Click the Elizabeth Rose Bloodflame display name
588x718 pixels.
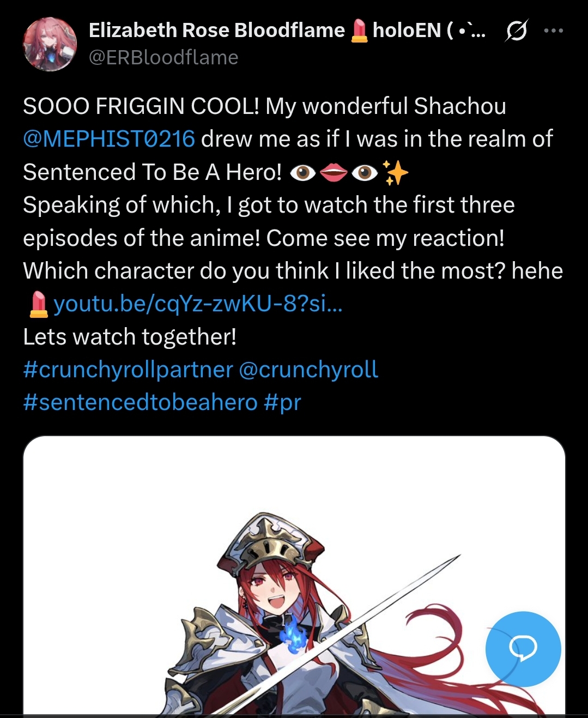tap(217, 31)
